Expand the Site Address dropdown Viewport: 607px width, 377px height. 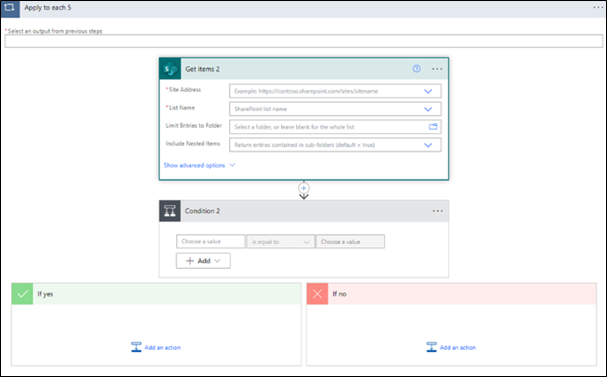click(x=428, y=91)
